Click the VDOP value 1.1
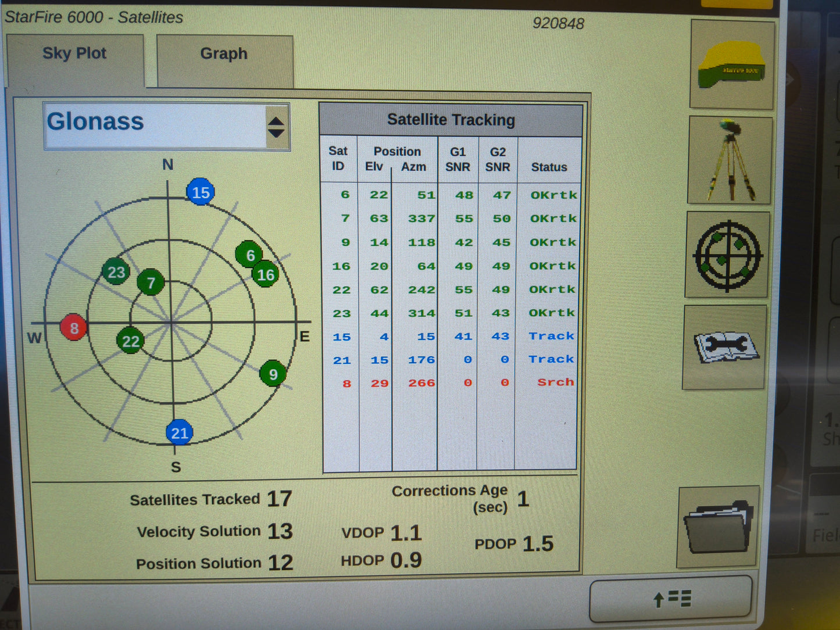 (x=406, y=533)
